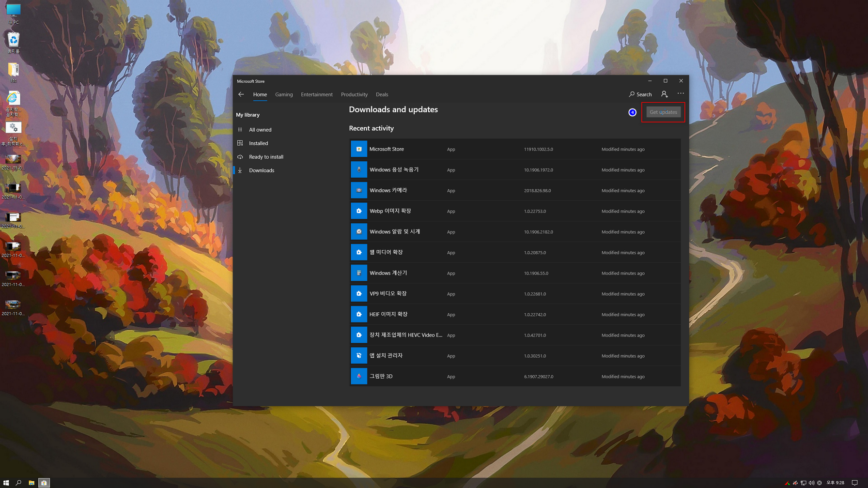The width and height of the screenshot is (868, 488).
Task: Click the Windows 계산기 app icon
Action: tap(359, 273)
